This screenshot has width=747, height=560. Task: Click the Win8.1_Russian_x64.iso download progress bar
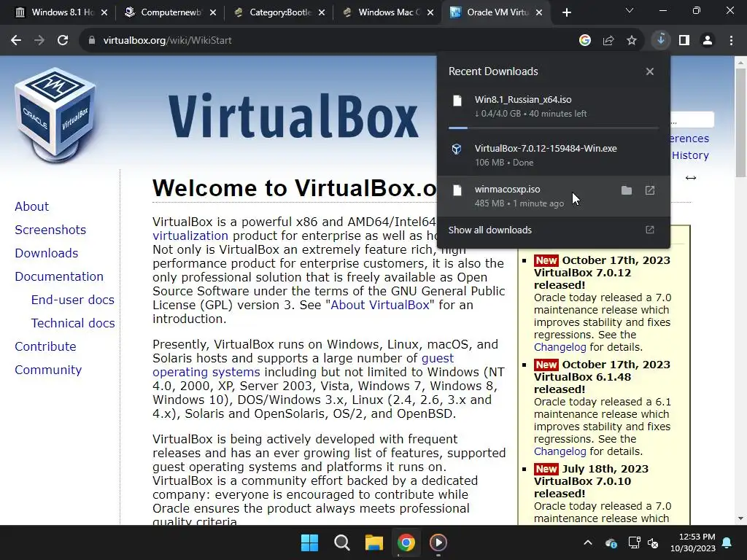click(x=554, y=128)
